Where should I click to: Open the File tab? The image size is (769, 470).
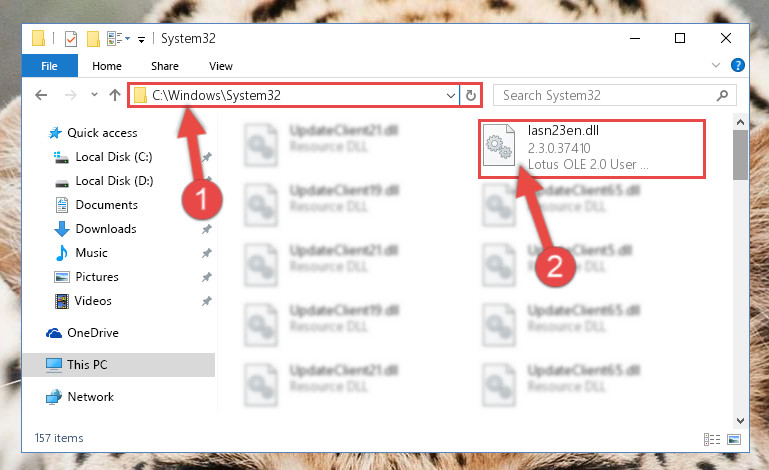pyautogui.click(x=50, y=66)
